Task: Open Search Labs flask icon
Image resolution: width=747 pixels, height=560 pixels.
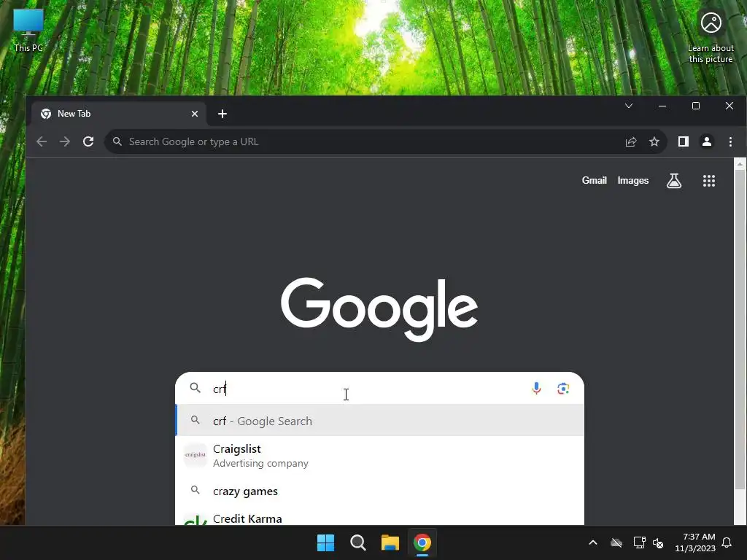Action: 673,181
